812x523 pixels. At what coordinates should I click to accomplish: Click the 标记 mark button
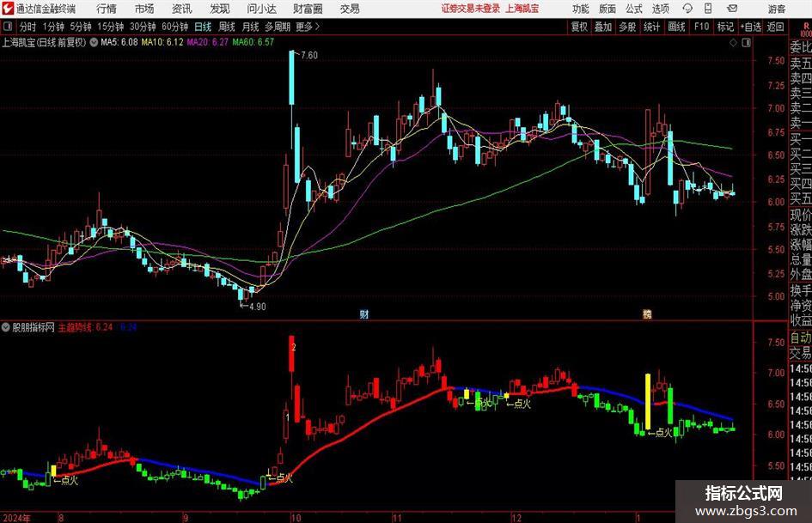[725, 27]
